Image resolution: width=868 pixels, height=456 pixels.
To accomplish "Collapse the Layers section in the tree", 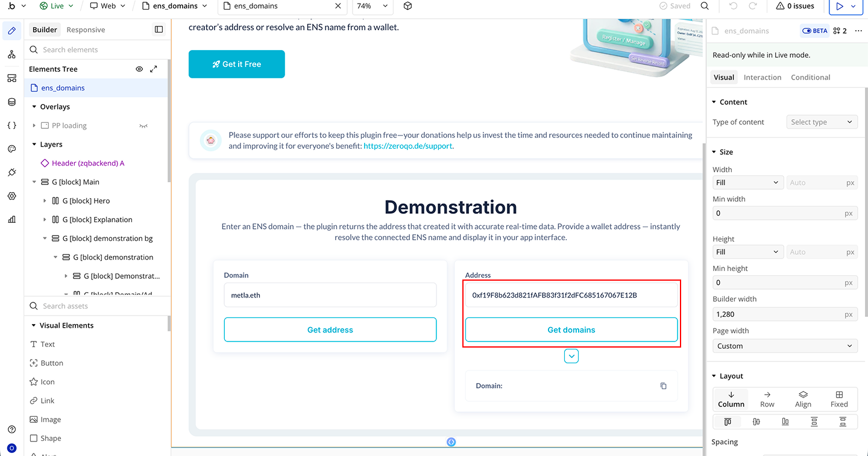I will [34, 145].
